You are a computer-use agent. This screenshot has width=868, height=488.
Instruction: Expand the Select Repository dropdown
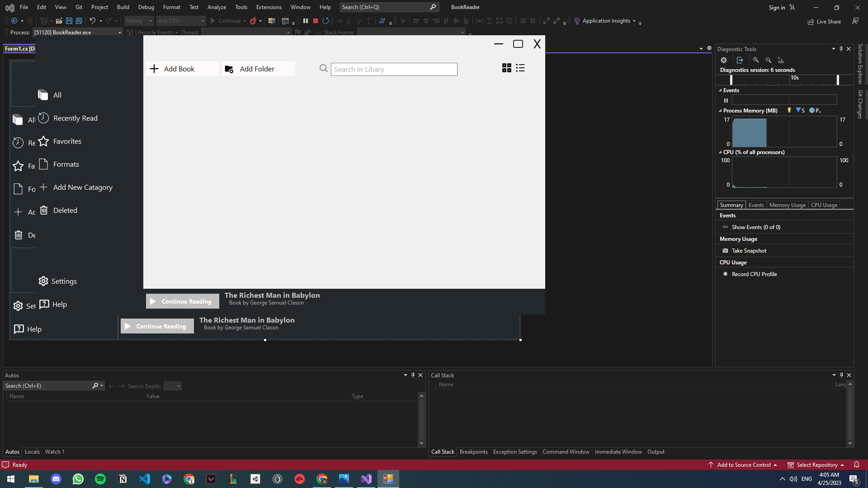(843, 465)
